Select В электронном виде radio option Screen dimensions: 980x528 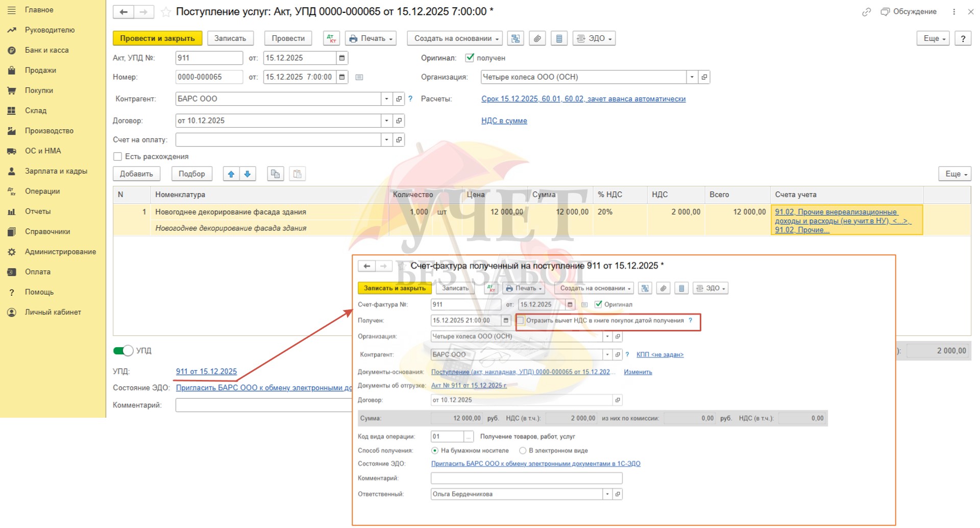523,450
